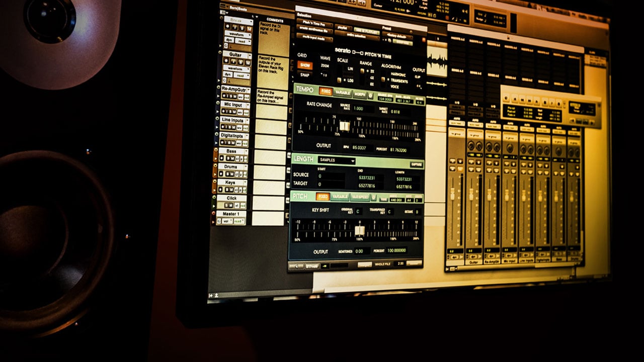
Task: Open the Guitar waveform view dropdown
Action: tap(236, 68)
